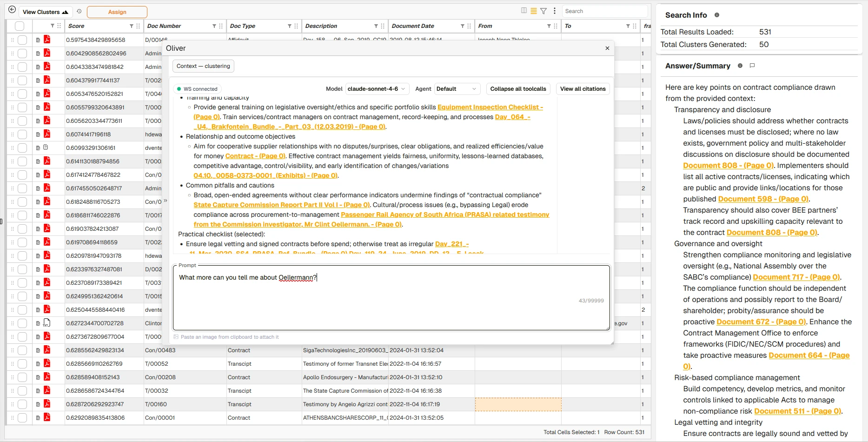
Task: Open filter icon on Doc Type column
Action: point(290,26)
